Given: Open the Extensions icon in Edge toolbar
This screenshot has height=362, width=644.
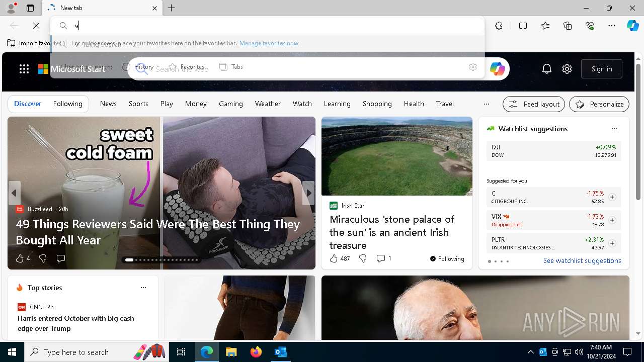Looking at the screenshot, I should (x=499, y=26).
